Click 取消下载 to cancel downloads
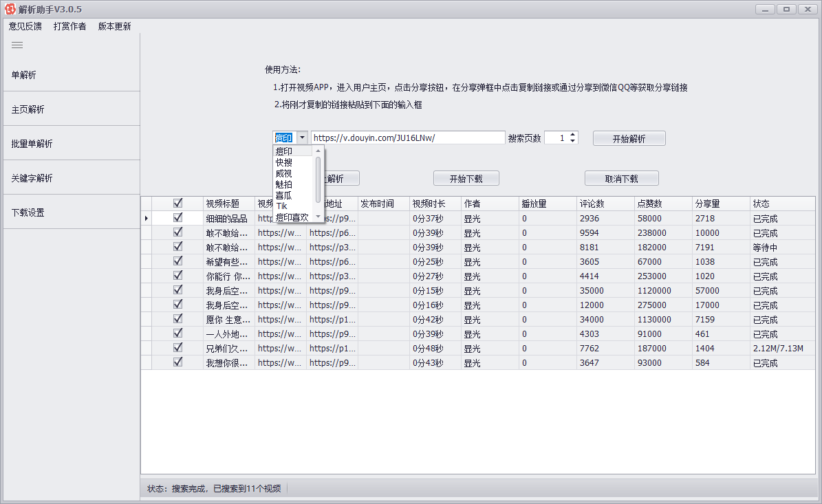The height and width of the screenshot is (504, 822). (621, 177)
